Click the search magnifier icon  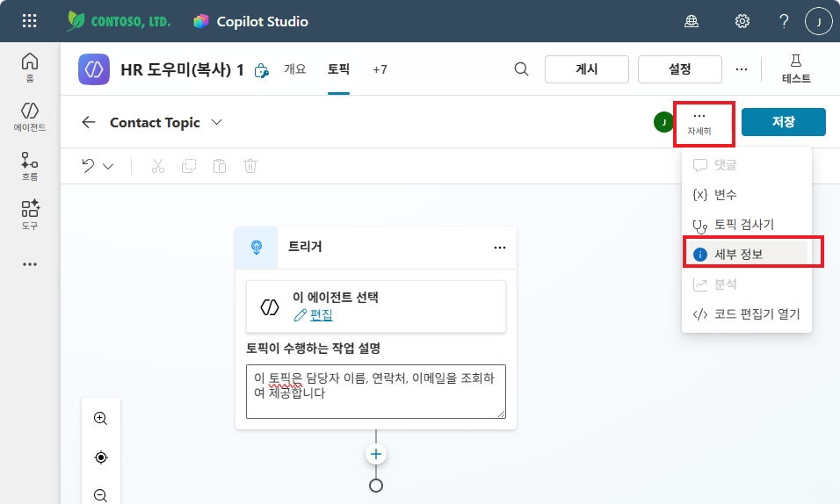521,69
